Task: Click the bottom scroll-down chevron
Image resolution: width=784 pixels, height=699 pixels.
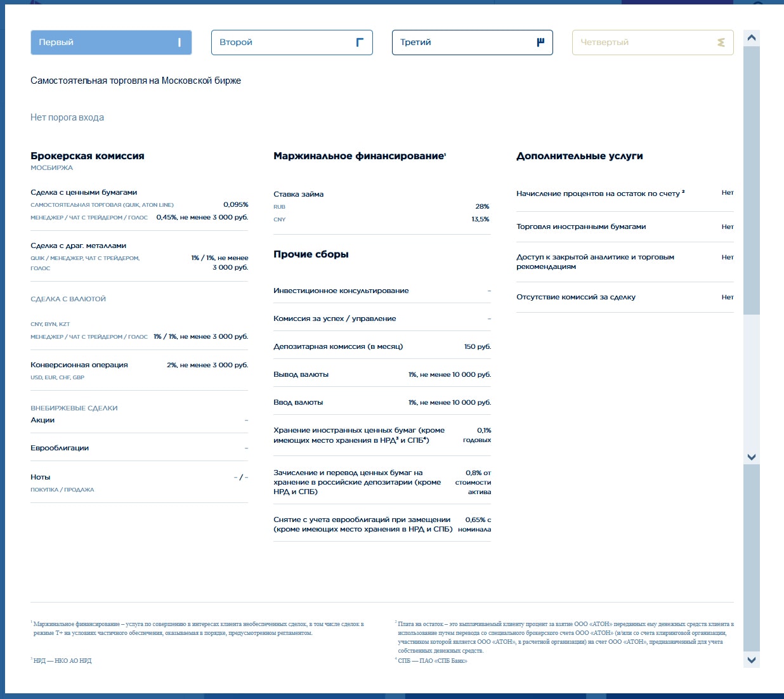Action: (x=752, y=660)
